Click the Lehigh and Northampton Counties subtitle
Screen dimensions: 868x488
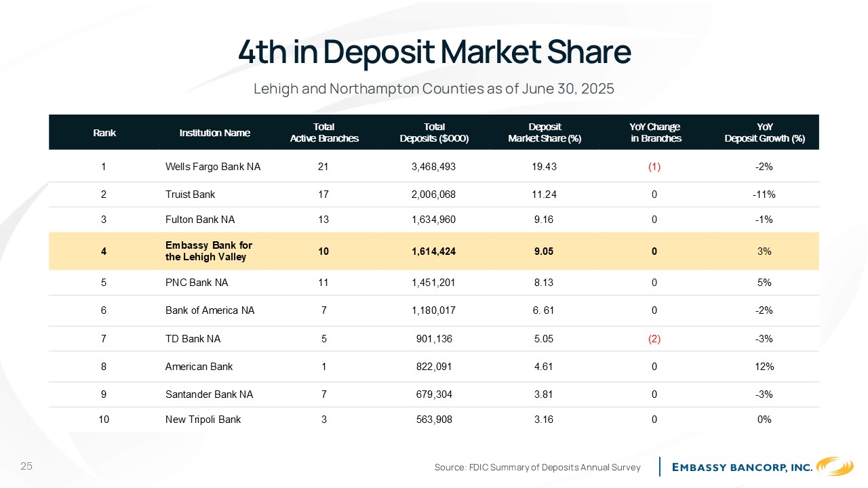pyautogui.click(x=434, y=89)
